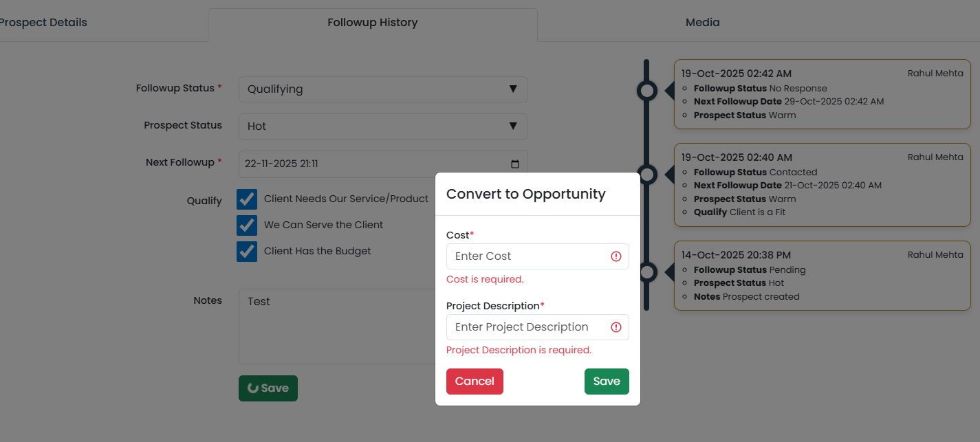Switch to the Prospect Details tab
The width and height of the screenshot is (980, 442).
(43, 23)
